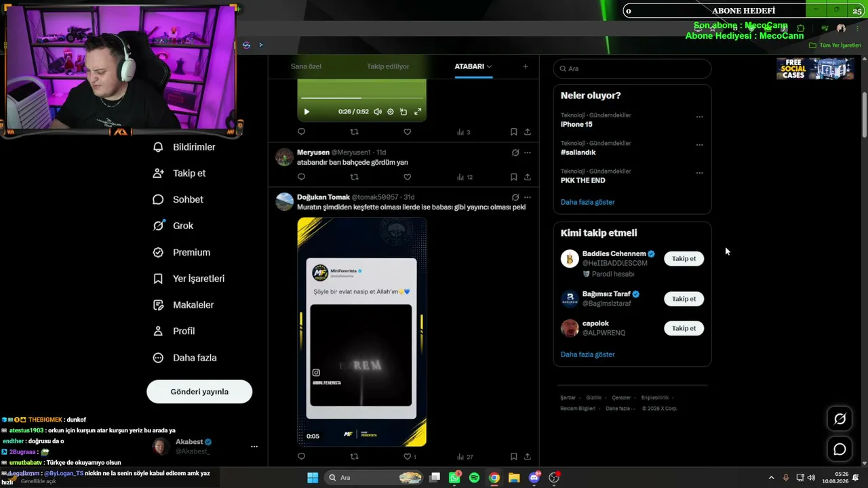
Task: Bookmark the video post showing 3 views
Action: tap(513, 131)
